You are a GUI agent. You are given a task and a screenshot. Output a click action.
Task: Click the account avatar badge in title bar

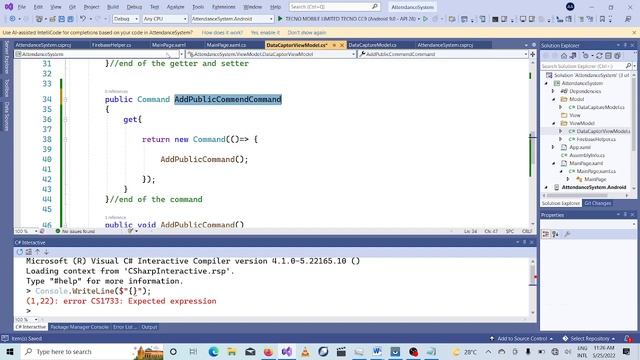570,7
